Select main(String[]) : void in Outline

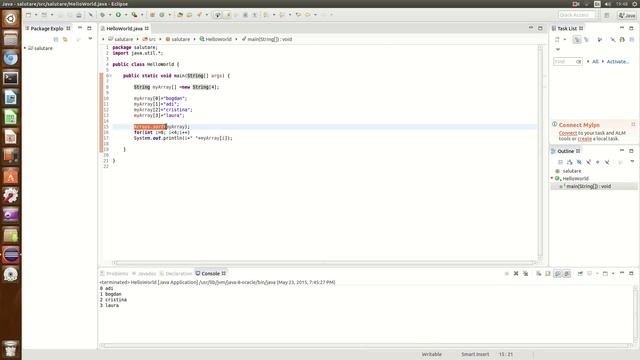[588, 186]
